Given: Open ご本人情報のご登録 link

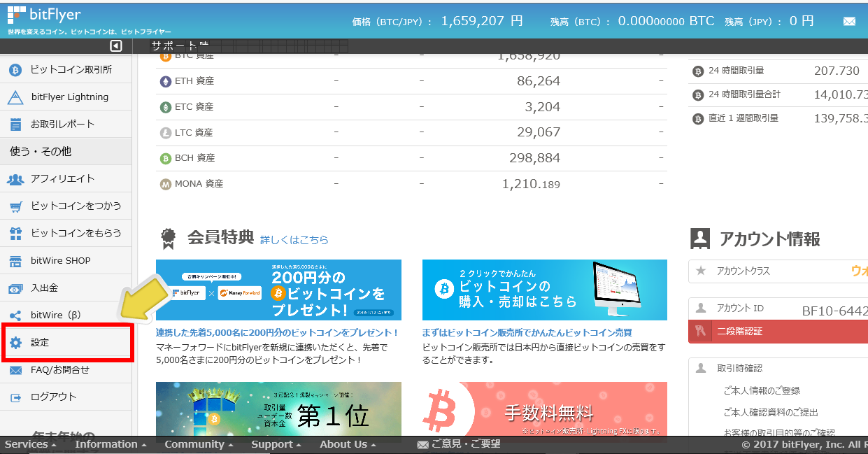Looking at the screenshot, I should click(762, 391).
